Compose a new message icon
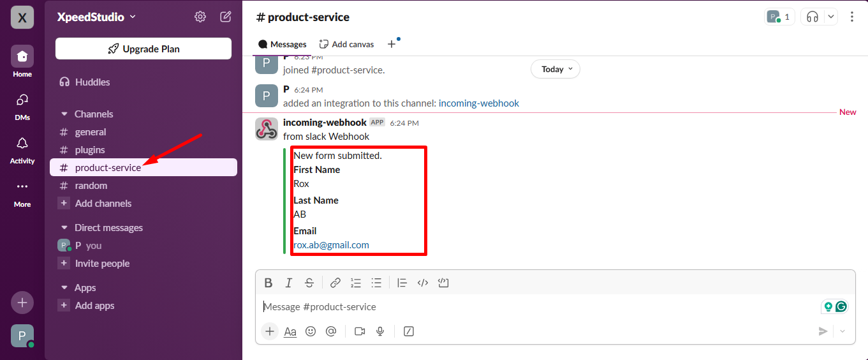The width and height of the screenshot is (868, 360). tap(226, 17)
